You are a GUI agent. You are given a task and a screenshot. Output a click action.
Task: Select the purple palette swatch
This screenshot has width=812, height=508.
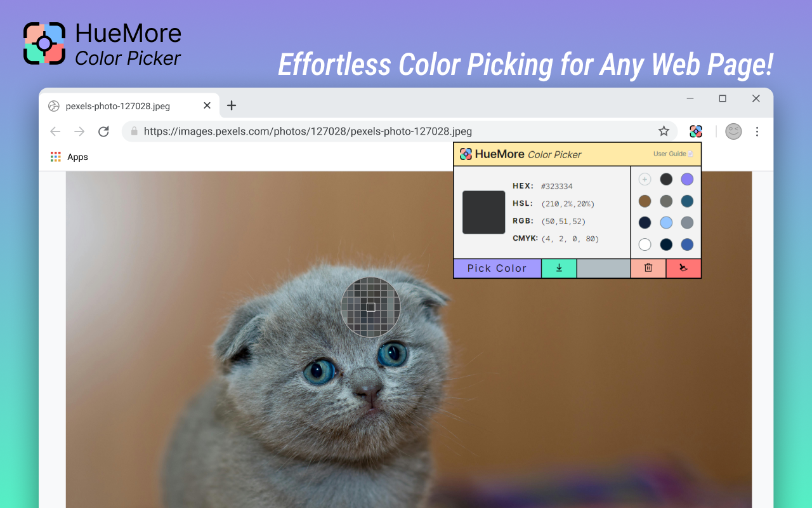[x=687, y=179]
